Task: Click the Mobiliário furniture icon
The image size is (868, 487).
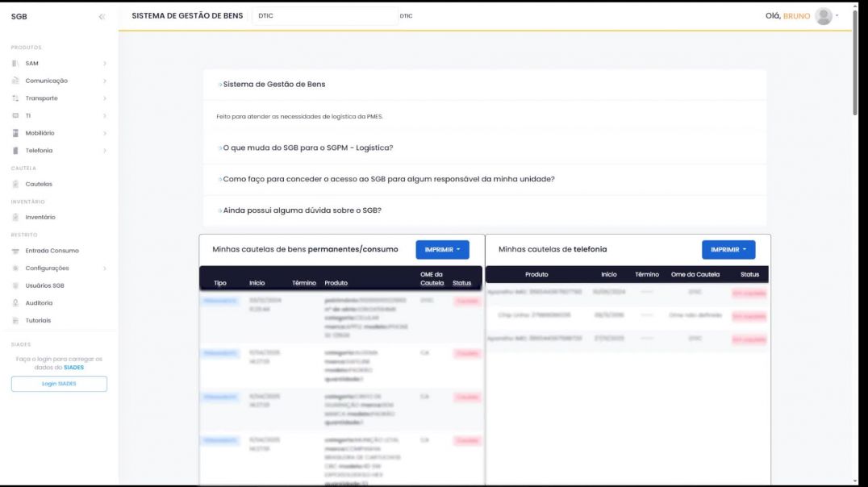Action: pyautogui.click(x=15, y=133)
